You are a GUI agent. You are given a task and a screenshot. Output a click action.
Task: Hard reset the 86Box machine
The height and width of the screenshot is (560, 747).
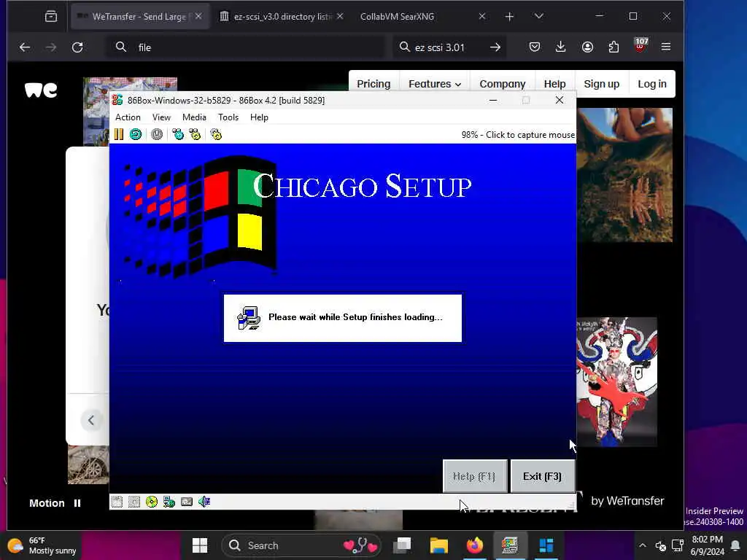136,134
